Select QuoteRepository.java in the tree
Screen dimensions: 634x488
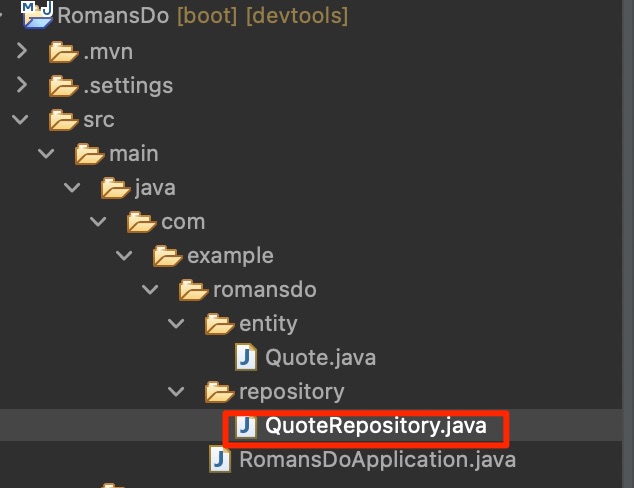pyautogui.click(x=376, y=426)
